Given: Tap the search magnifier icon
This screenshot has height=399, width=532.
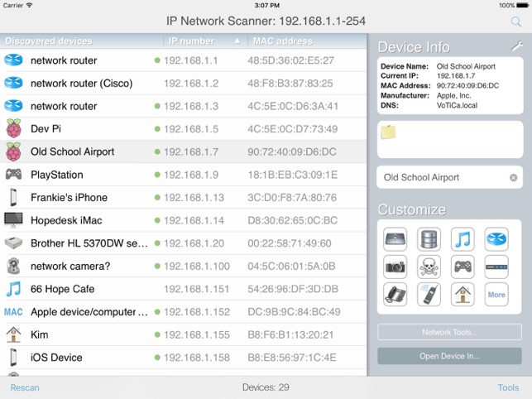Looking at the screenshot, I should point(516,22).
